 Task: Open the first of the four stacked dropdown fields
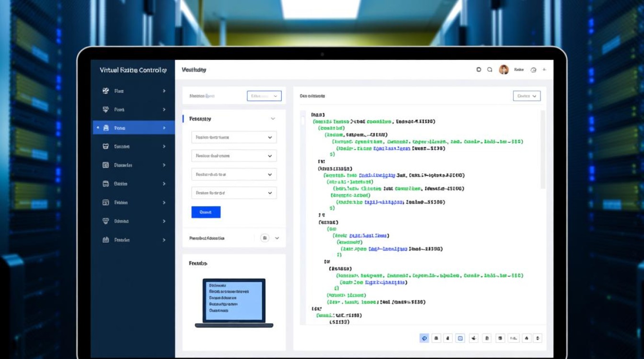[234, 137]
